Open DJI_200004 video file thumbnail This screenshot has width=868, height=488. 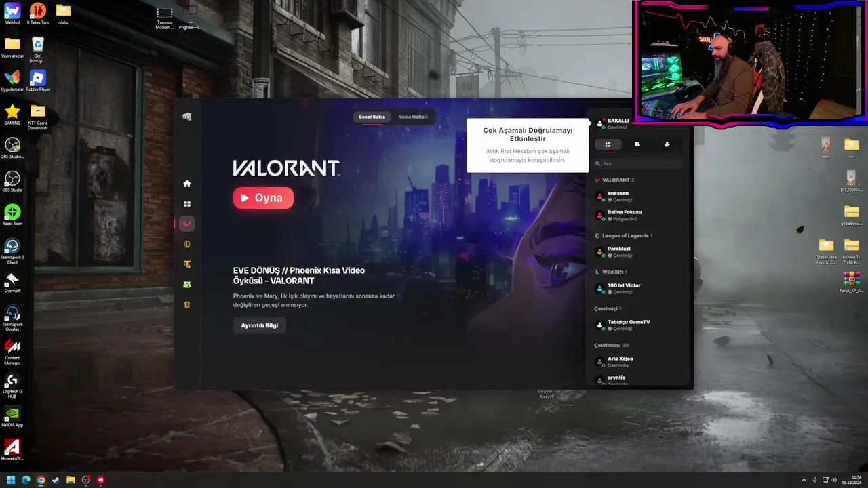tap(851, 182)
